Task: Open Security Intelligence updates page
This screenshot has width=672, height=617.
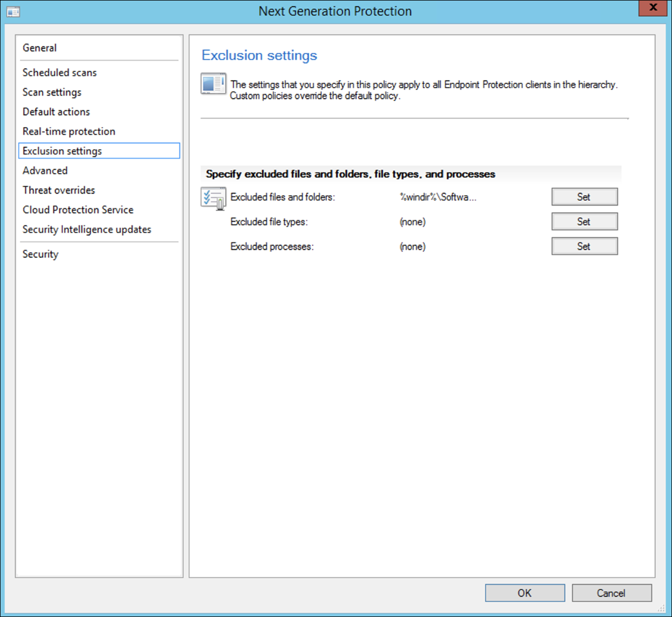Action: coord(87,229)
